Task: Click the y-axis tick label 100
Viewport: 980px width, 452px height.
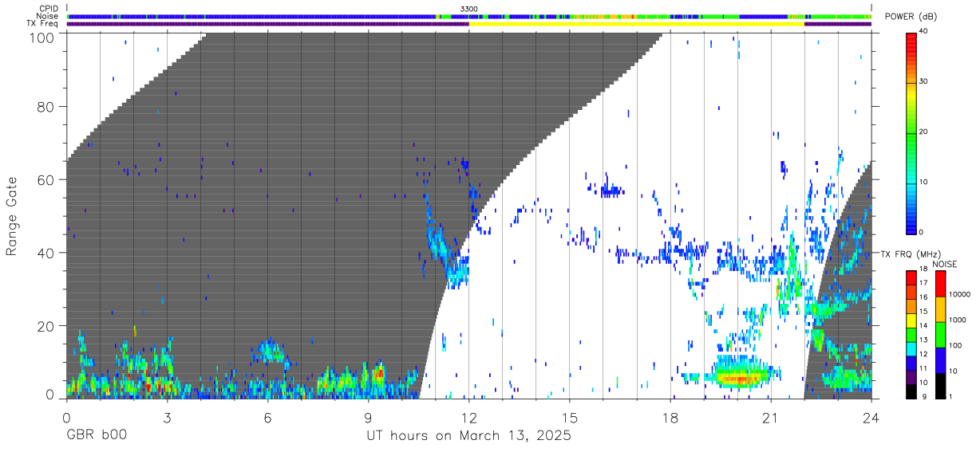Action: (42, 37)
